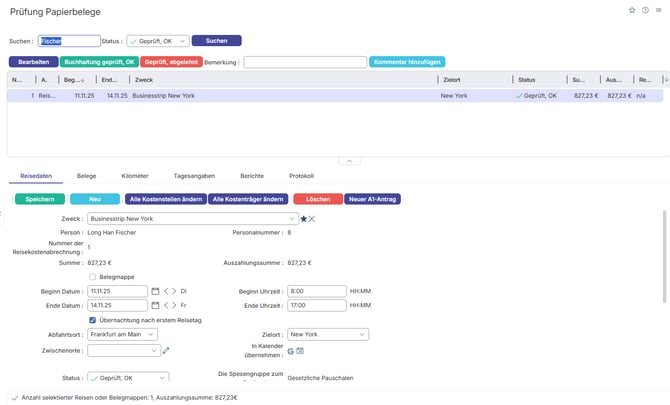Uncheck Übernachtung nach erstem Reisetag
The width and height of the screenshot is (670, 405).
pos(93,320)
